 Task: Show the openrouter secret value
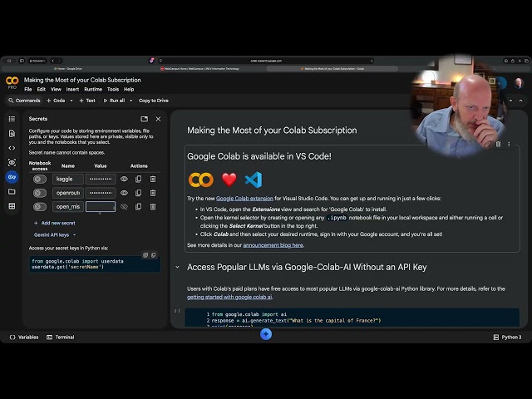[124, 193]
